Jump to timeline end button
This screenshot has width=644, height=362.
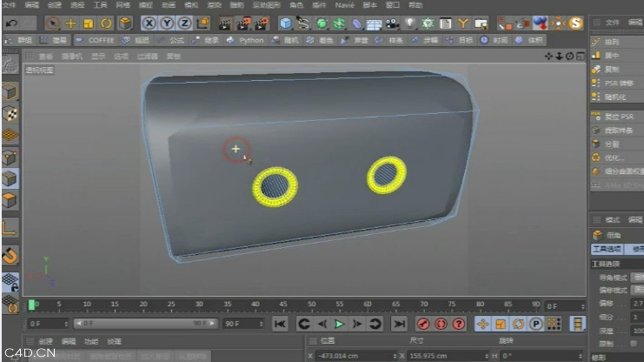[x=399, y=325]
